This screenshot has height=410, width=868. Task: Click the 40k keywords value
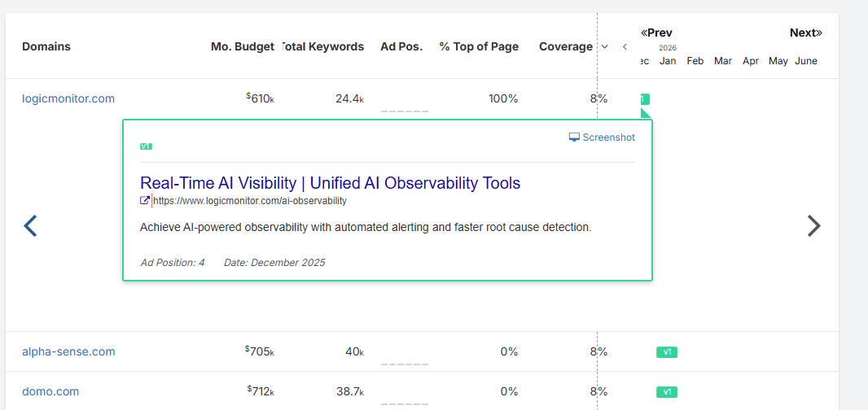pyautogui.click(x=354, y=351)
